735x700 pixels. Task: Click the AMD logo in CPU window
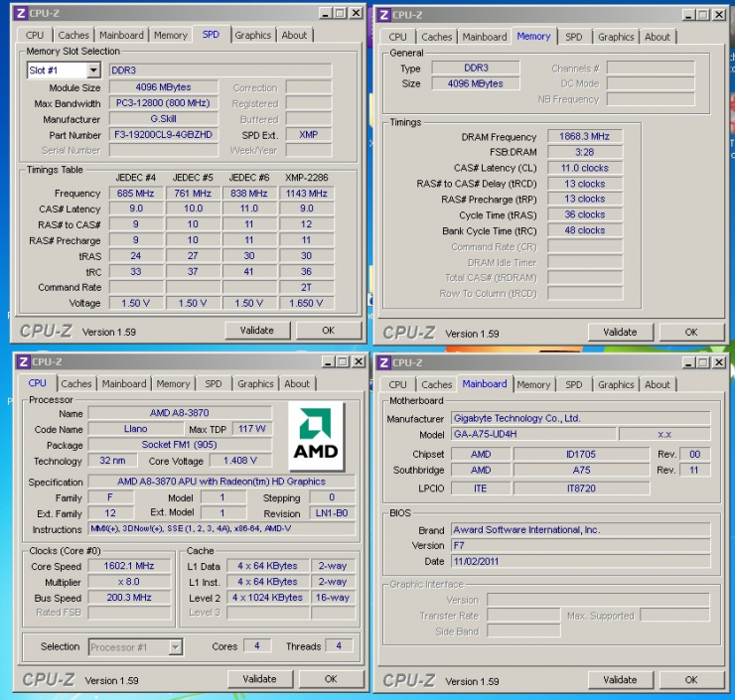[316, 436]
